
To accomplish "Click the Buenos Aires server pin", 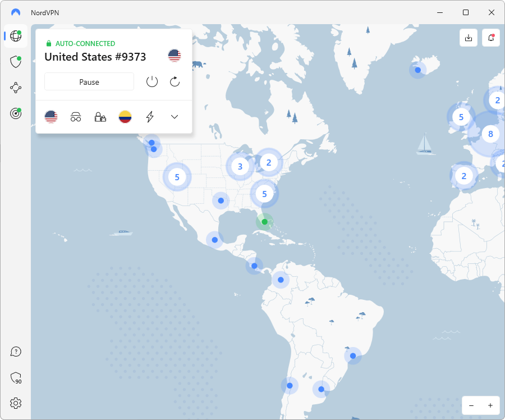I will pos(321,389).
